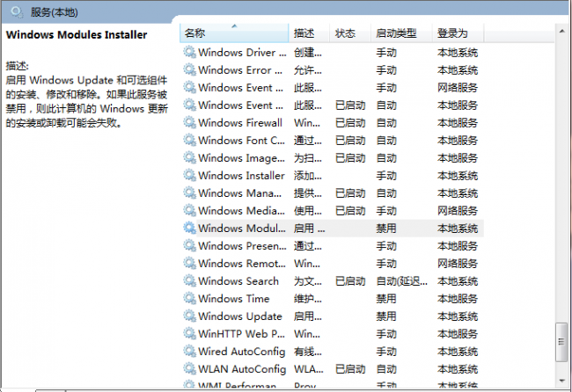Select the Windows Driver ... service name
Screen dimensions: 572x392
[x=242, y=53]
